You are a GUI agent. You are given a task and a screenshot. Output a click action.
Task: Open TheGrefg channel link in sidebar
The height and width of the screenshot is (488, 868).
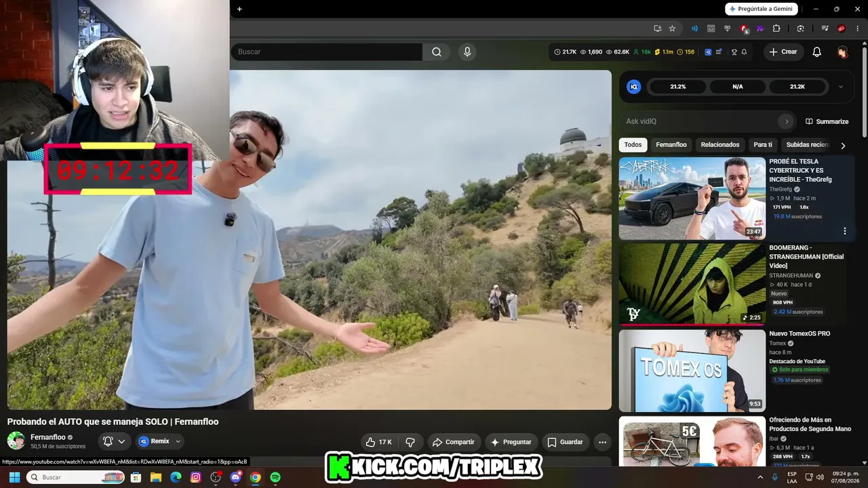point(781,189)
